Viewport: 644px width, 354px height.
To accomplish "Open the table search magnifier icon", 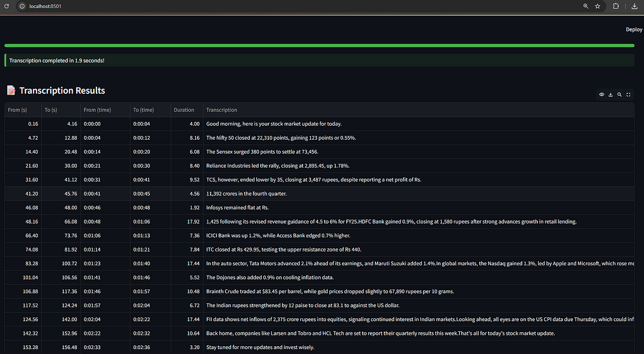I will click(619, 94).
